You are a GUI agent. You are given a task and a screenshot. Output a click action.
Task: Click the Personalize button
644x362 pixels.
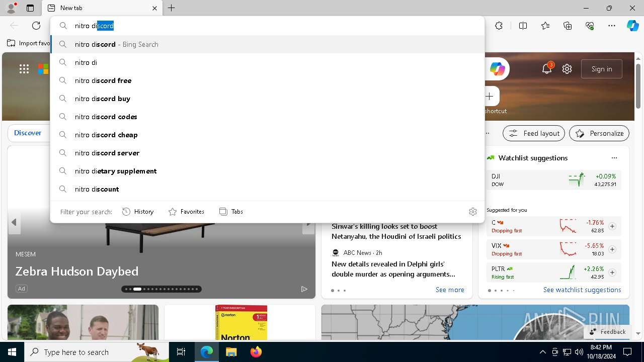click(599, 133)
